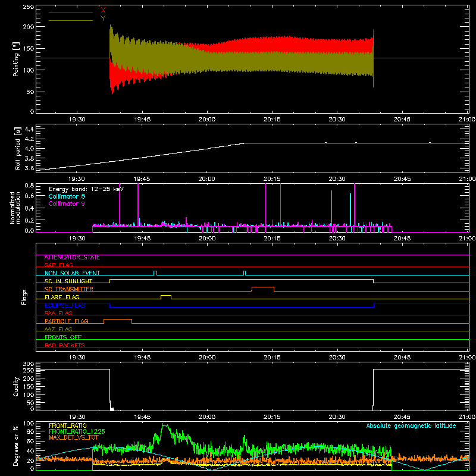Click the 'Quality' y-axis title
This screenshot has height=476, width=476.
16,386
